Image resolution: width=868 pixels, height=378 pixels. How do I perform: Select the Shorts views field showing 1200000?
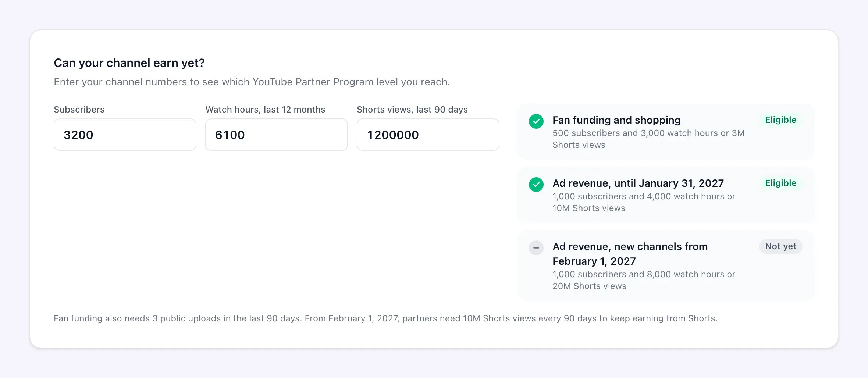click(x=428, y=135)
